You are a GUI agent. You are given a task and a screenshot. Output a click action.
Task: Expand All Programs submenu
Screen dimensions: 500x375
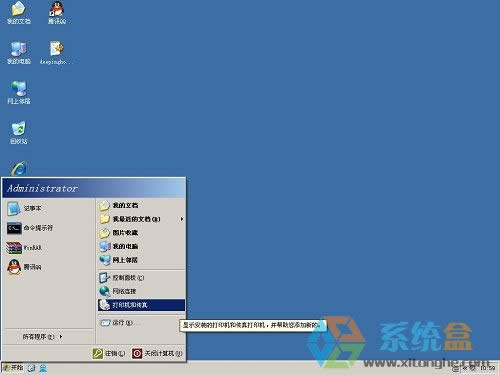pyautogui.click(x=43, y=337)
